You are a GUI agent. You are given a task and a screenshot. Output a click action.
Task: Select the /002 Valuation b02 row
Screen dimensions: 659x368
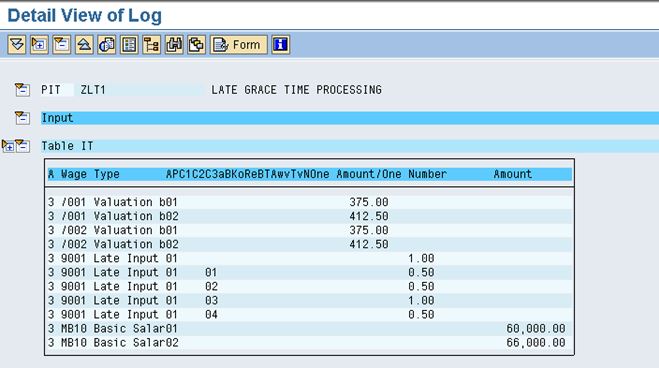click(x=310, y=244)
